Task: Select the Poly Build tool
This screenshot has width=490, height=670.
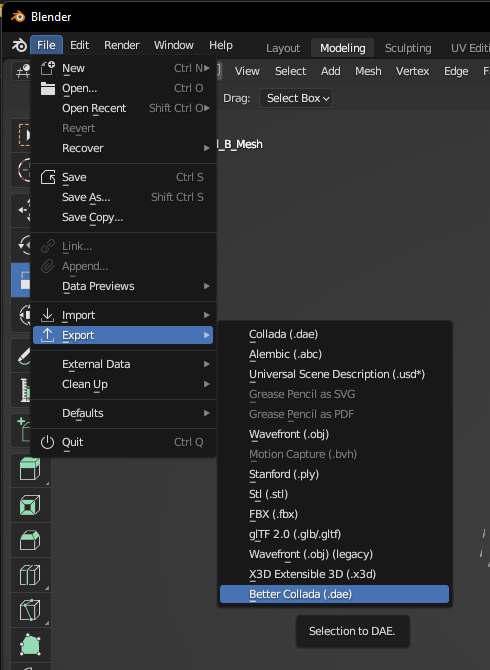Action: [30, 645]
